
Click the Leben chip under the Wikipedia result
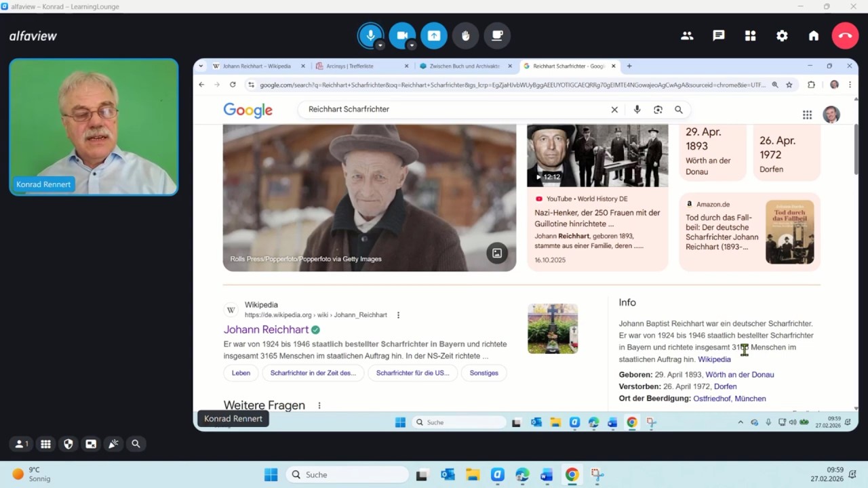pyautogui.click(x=241, y=373)
